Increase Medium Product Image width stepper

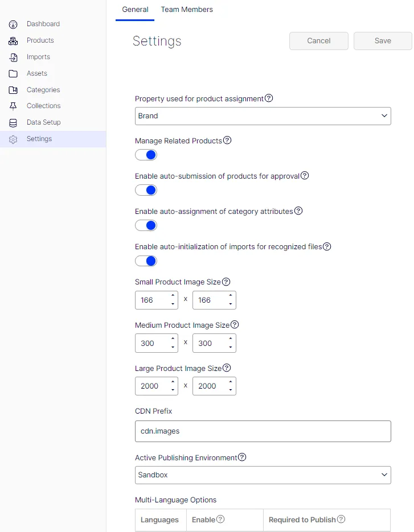173,339
